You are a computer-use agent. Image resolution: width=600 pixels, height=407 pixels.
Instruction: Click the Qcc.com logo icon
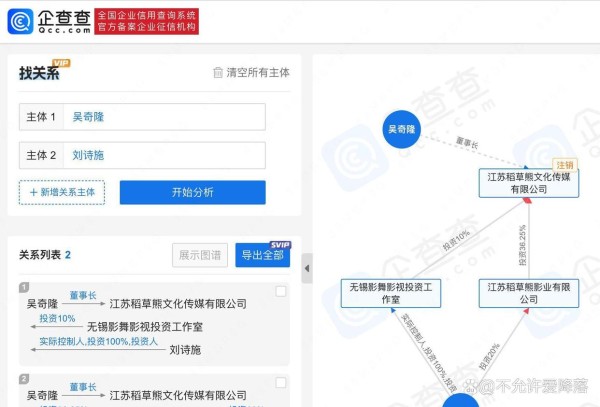point(20,21)
